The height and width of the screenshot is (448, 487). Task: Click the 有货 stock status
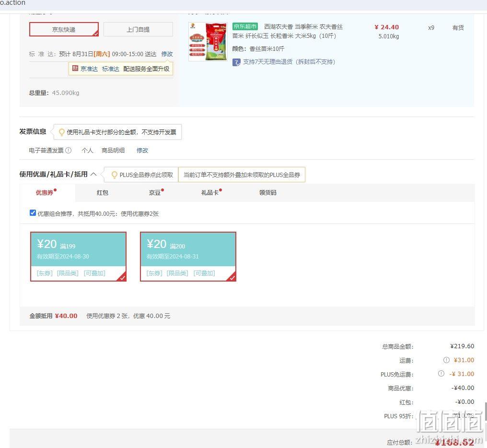click(x=458, y=28)
